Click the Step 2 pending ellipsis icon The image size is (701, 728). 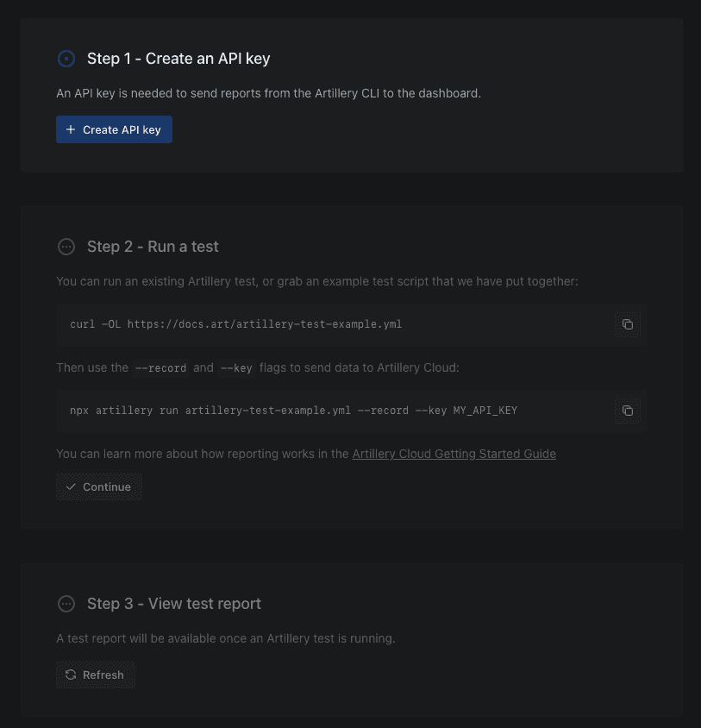click(x=66, y=247)
